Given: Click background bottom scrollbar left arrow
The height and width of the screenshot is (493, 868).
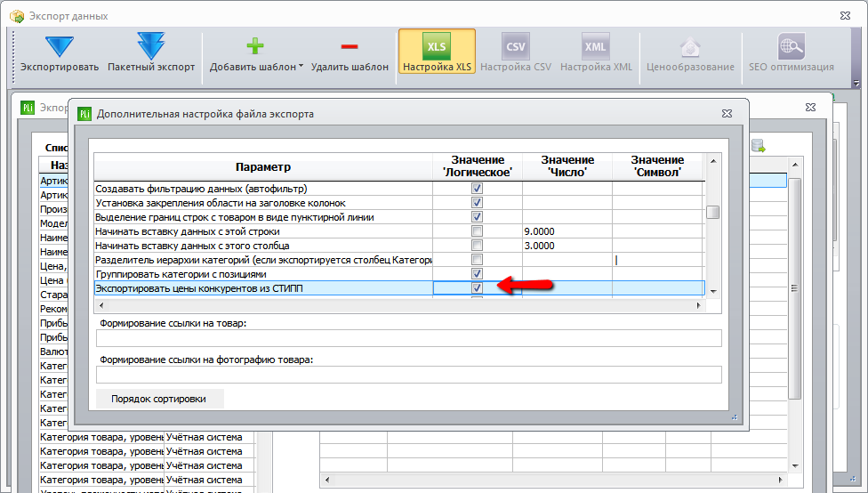Looking at the screenshot, I should click(x=326, y=480).
